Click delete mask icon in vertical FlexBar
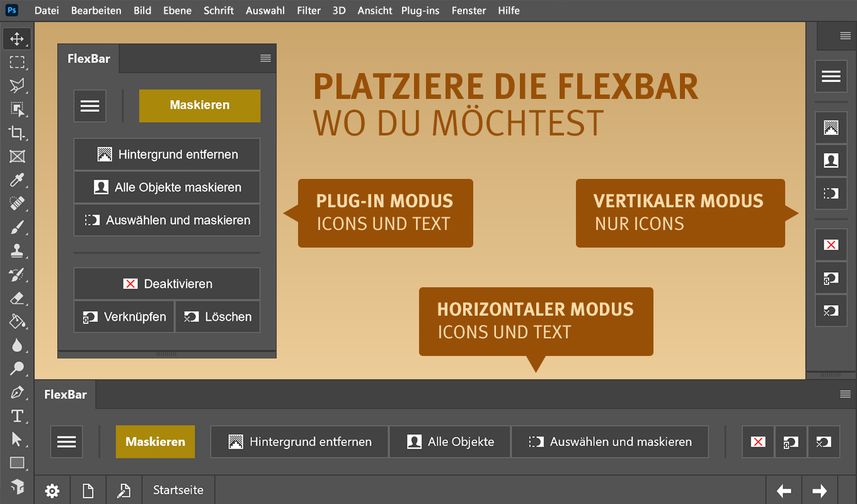Screen dimensions: 857x504 click(831, 310)
